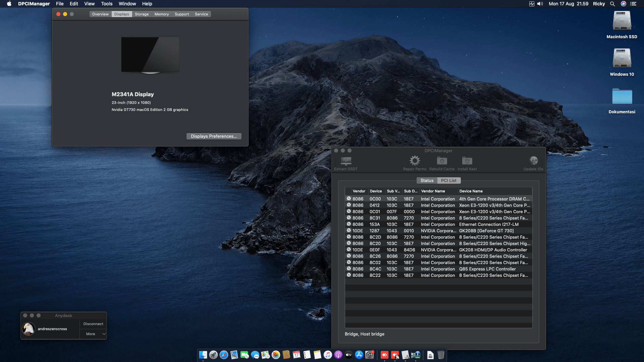The image size is (644, 362).
Task: Switch to the Storage tab
Action: click(x=142, y=14)
